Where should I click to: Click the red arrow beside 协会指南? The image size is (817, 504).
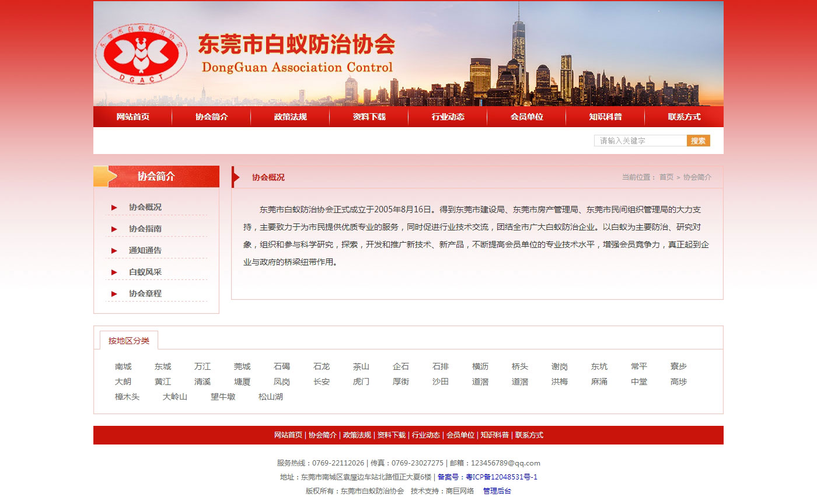[114, 229]
